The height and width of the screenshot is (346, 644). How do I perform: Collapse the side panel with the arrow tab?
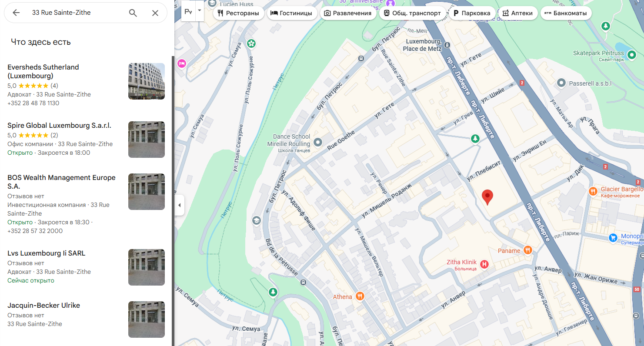[x=179, y=205]
